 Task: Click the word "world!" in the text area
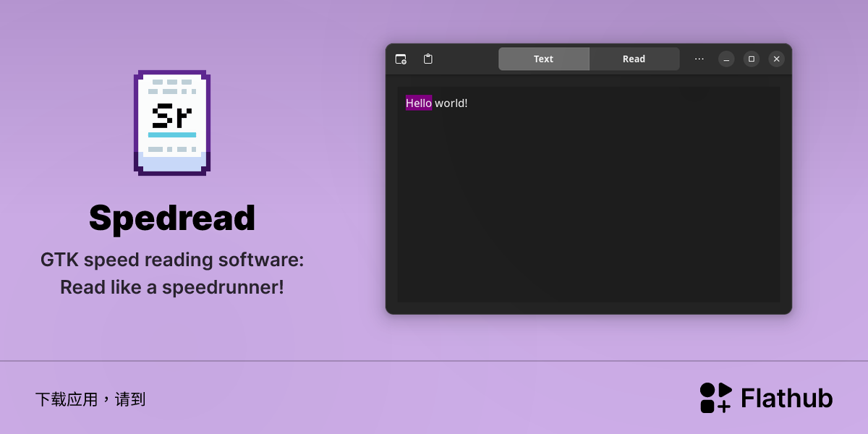point(451,103)
